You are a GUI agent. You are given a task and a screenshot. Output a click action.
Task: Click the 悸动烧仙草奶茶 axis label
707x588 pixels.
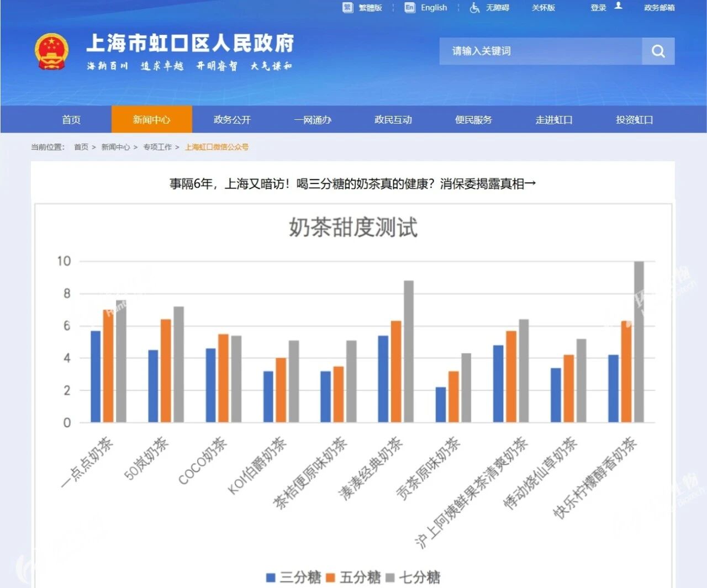[x=541, y=473]
